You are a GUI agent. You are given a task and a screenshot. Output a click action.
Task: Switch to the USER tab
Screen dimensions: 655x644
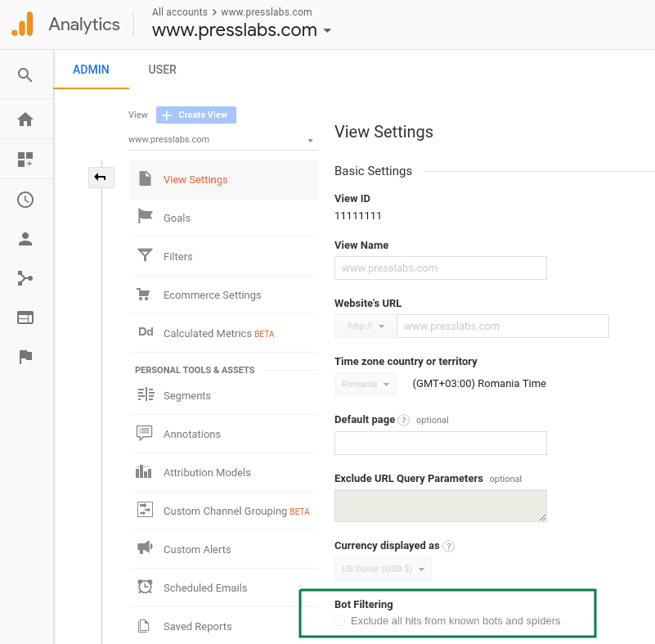click(x=162, y=70)
